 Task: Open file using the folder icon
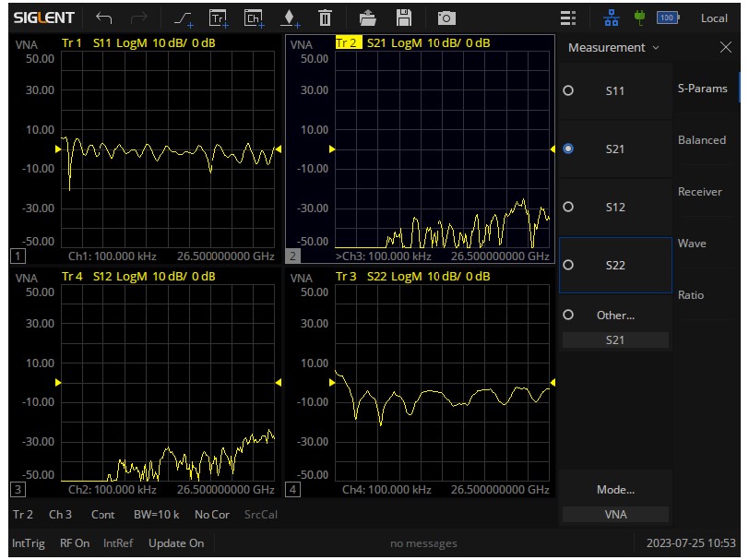click(x=368, y=18)
